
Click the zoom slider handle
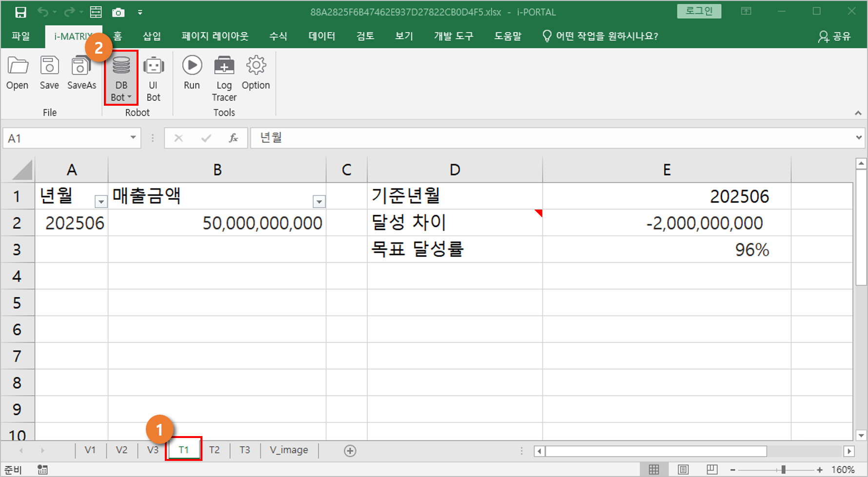tap(783, 470)
